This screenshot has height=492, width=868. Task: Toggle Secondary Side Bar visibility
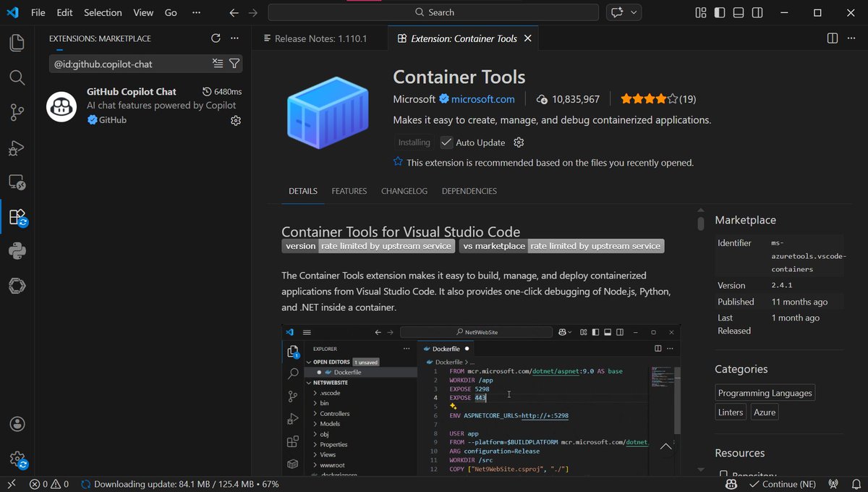coord(757,12)
